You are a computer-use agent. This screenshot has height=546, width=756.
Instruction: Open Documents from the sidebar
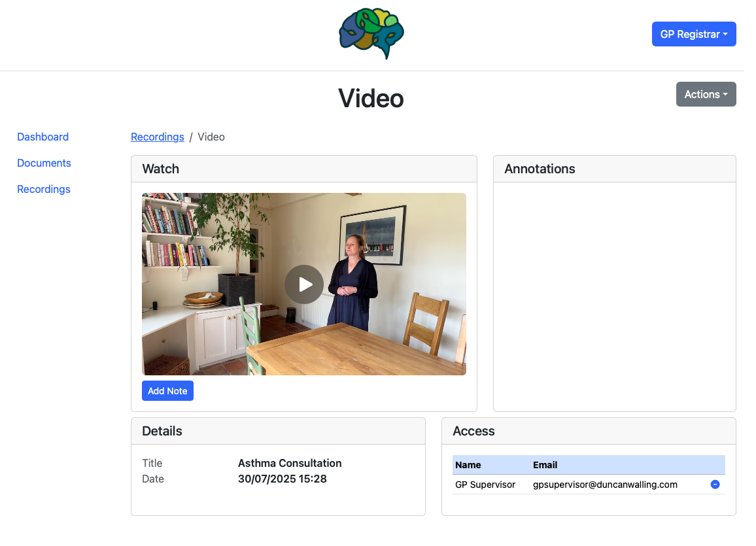pyautogui.click(x=44, y=163)
